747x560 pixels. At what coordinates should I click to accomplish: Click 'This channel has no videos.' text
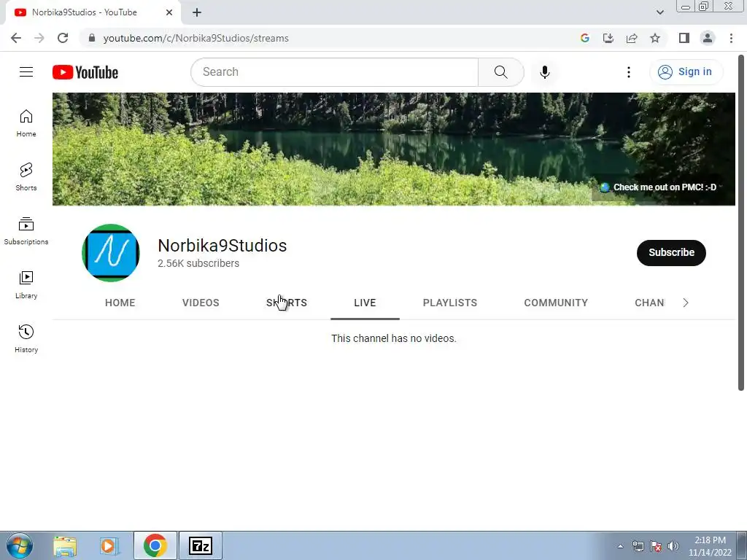(x=393, y=338)
